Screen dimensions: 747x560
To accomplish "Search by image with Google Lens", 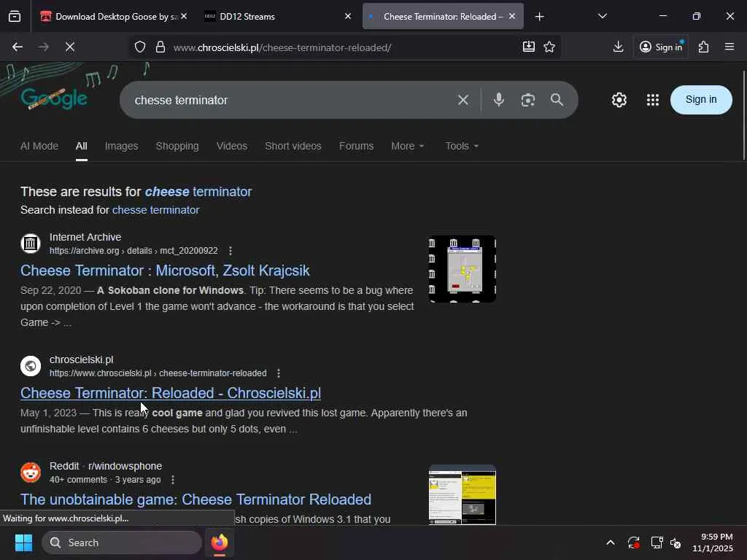I will point(528,100).
